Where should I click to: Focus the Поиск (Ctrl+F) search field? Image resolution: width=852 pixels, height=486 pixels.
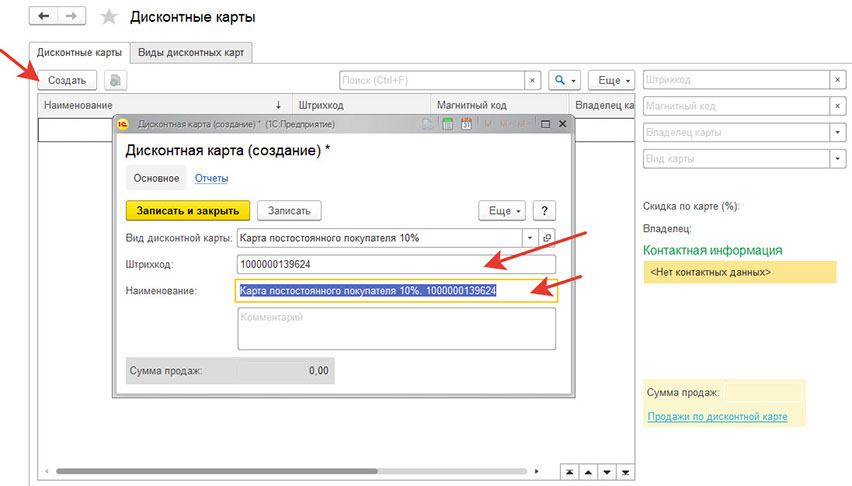click(x=432, y=80)
